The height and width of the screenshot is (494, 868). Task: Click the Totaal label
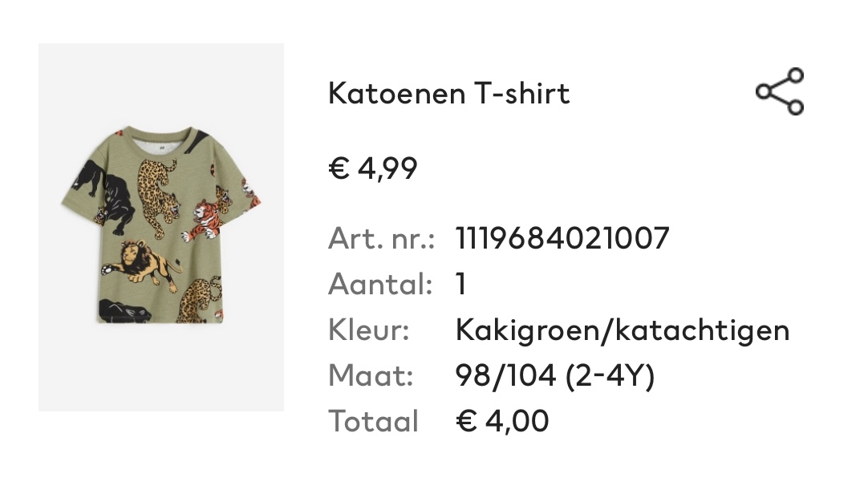point(372,421)
